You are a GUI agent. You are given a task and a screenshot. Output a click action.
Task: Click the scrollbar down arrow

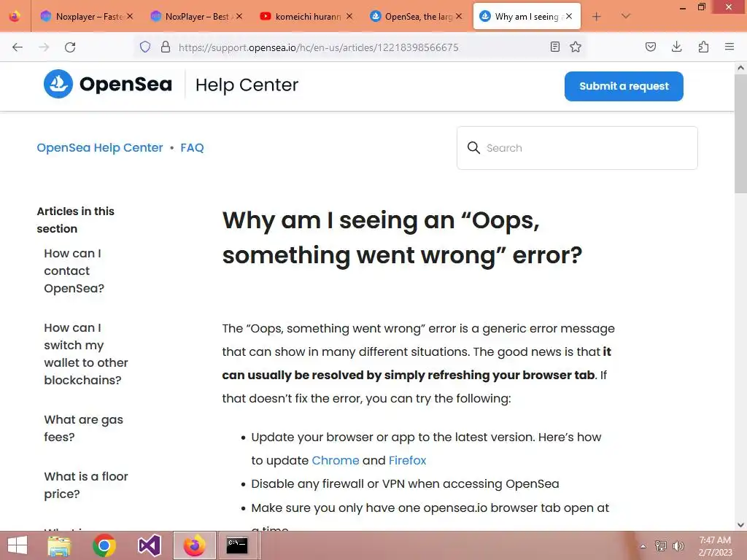pyautogui.click(x=740, y=525)
